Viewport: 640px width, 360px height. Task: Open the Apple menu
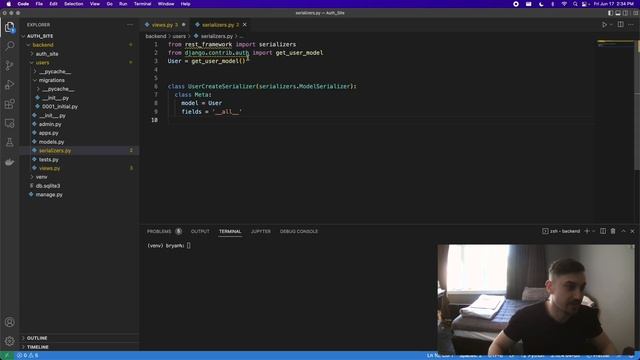point(9,4)
